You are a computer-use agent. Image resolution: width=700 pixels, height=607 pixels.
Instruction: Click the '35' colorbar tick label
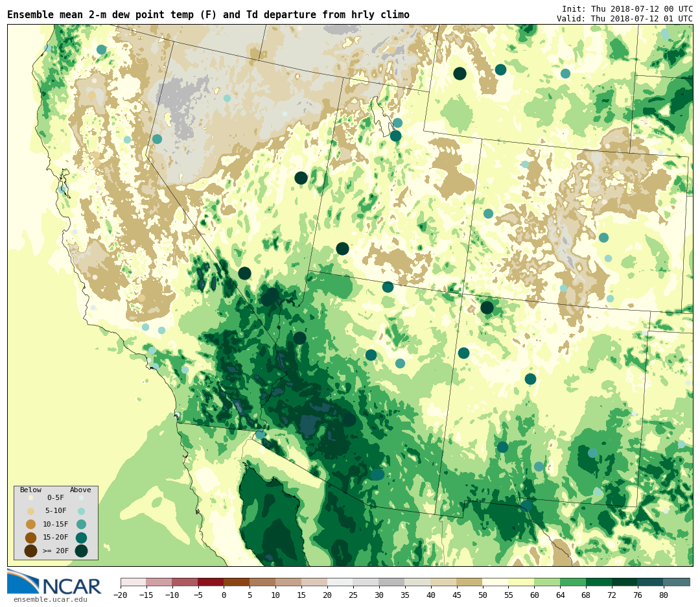click(x=405, y=595)
